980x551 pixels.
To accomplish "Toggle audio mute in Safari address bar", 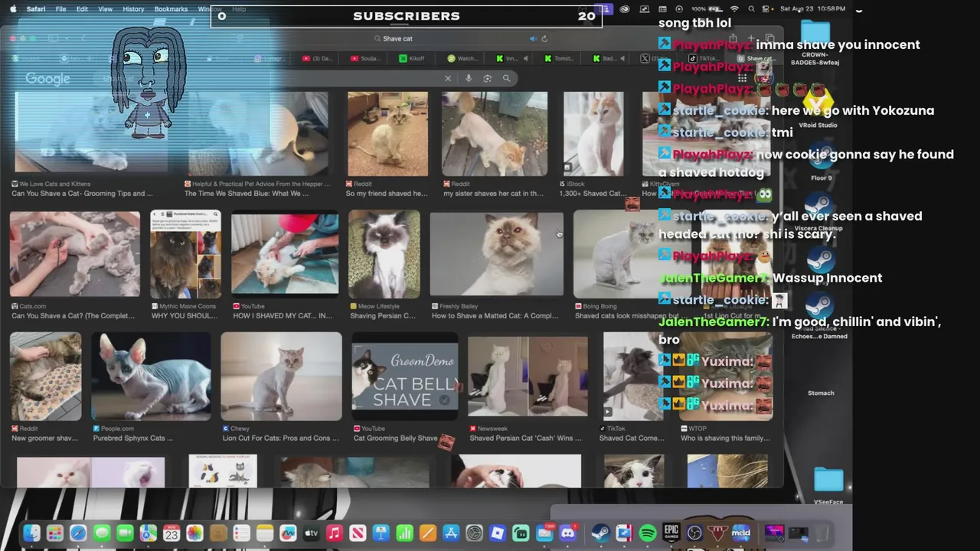I will pyautogui.click(x=533, y=38).
